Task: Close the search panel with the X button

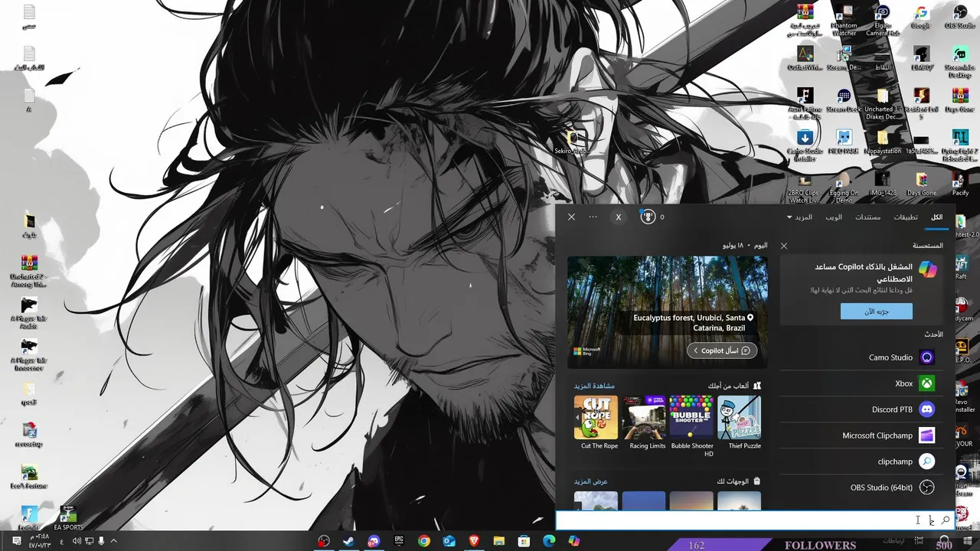Action: 571,217
